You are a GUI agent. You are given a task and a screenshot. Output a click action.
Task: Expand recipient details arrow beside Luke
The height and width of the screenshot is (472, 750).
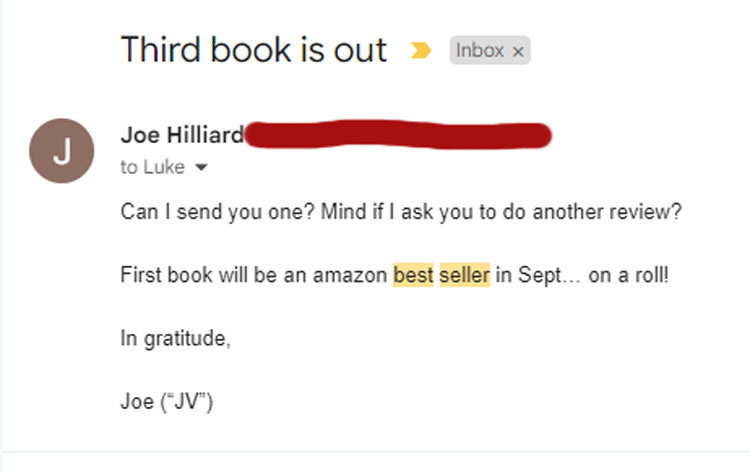(x=201, y=167)
